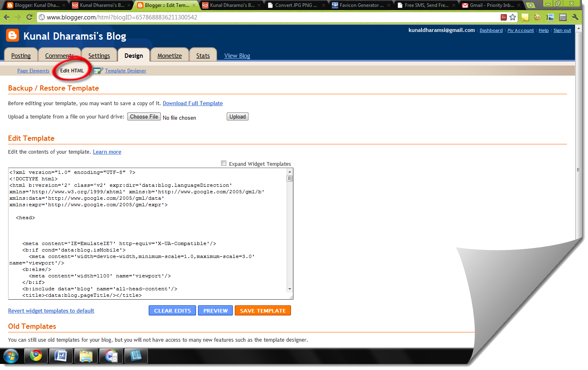This screenshot has height=370, width=588.
Task: Open the Page Elements link
Action: click(x=33, y=70)
